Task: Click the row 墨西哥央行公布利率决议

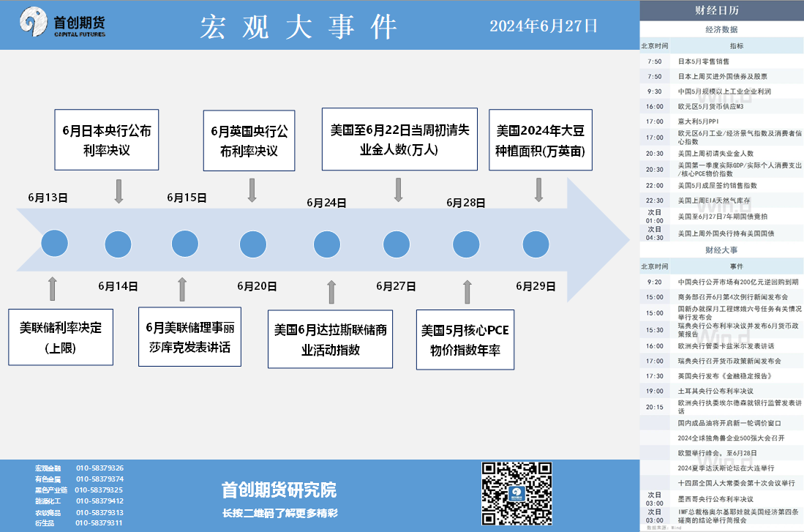Action: click(x=721, y=498)
